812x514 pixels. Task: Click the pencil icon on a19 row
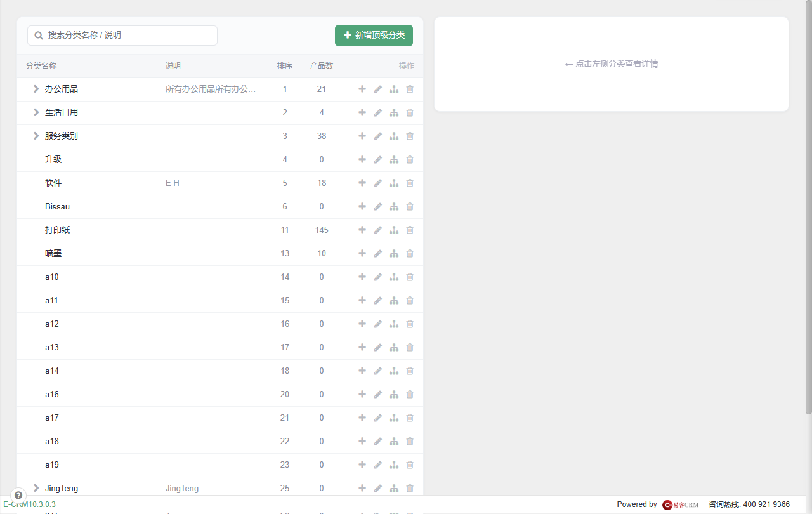[378, 465]
